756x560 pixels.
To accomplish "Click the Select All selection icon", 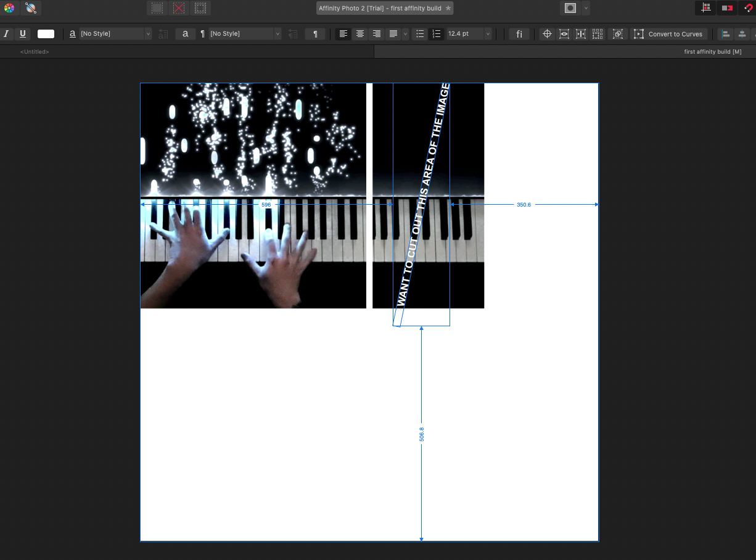I will [x=158, y=8].
